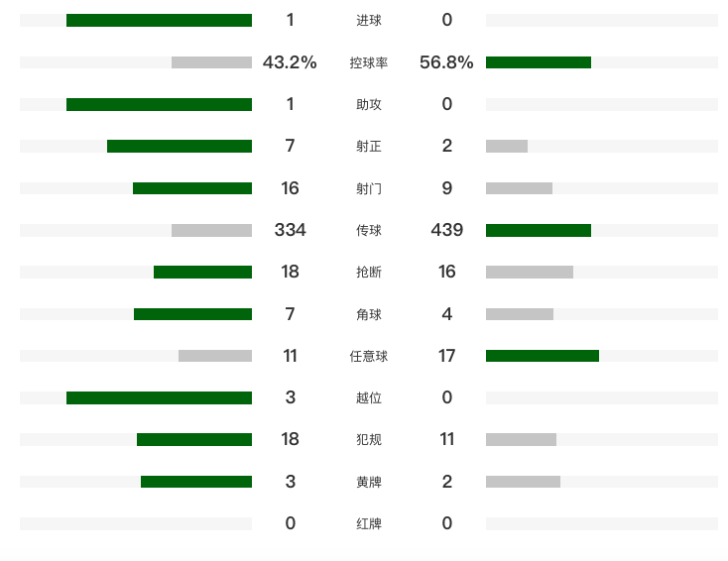Click the 56.8% possession green bar
This screenshot has height=561, width=728.
(x=539, y=62)
